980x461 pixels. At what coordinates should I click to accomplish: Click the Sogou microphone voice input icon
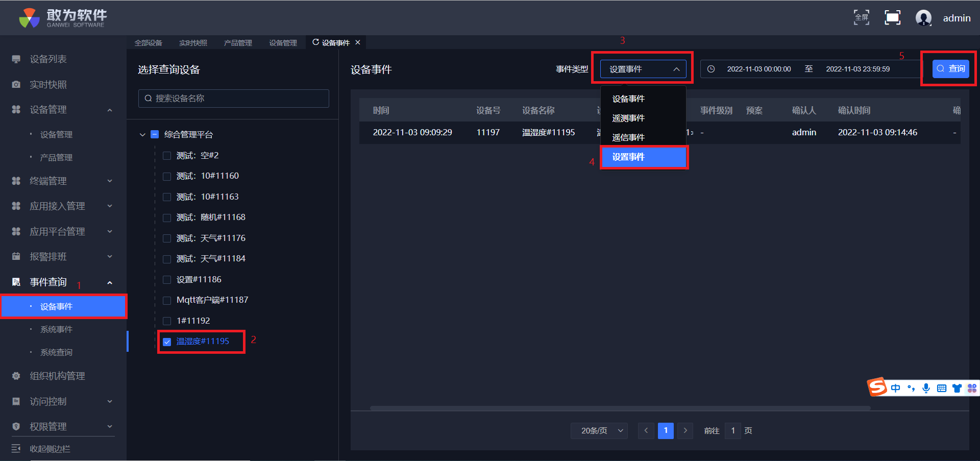pyautogui.click(x=926, y=389)
